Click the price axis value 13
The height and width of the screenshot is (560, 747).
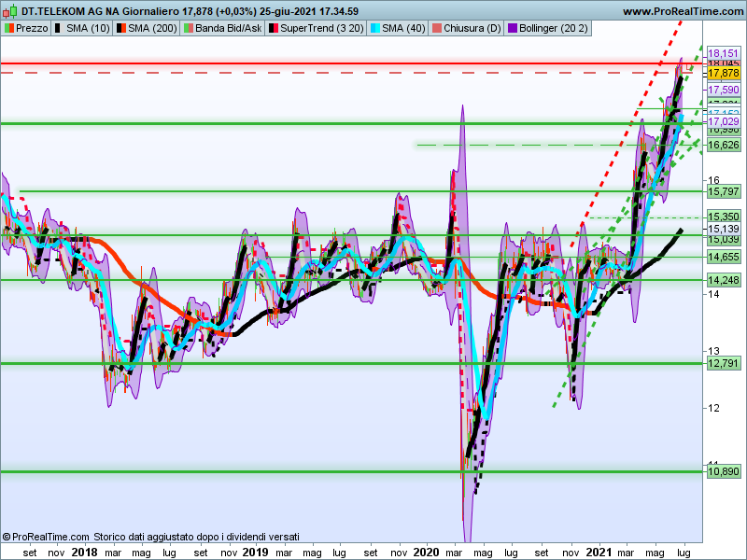tap(713, 351)
